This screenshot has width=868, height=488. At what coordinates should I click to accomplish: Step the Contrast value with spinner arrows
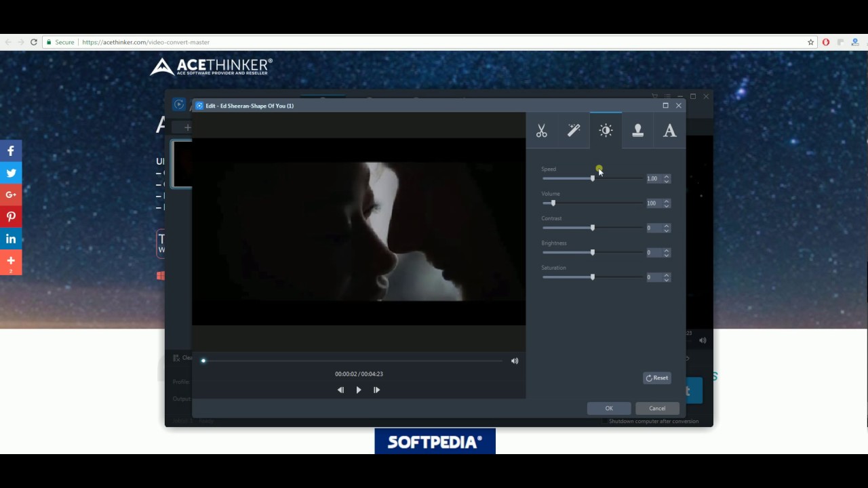667,228
